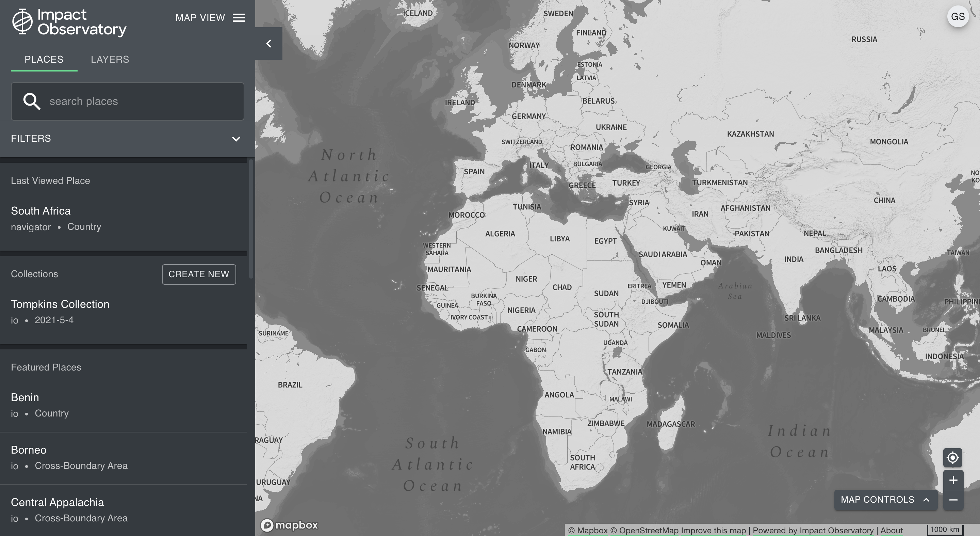Switch to the LAYERS tab

(x=110, y=59)
